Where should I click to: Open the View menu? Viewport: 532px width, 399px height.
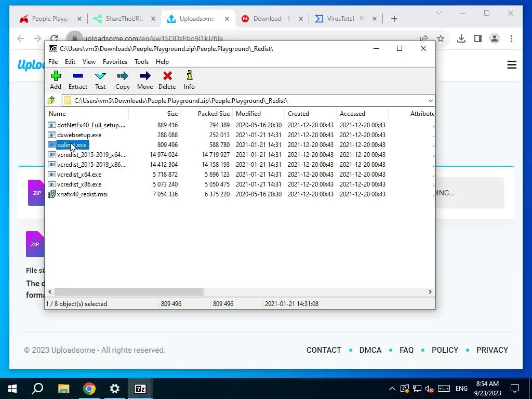(x=89, y=62)
